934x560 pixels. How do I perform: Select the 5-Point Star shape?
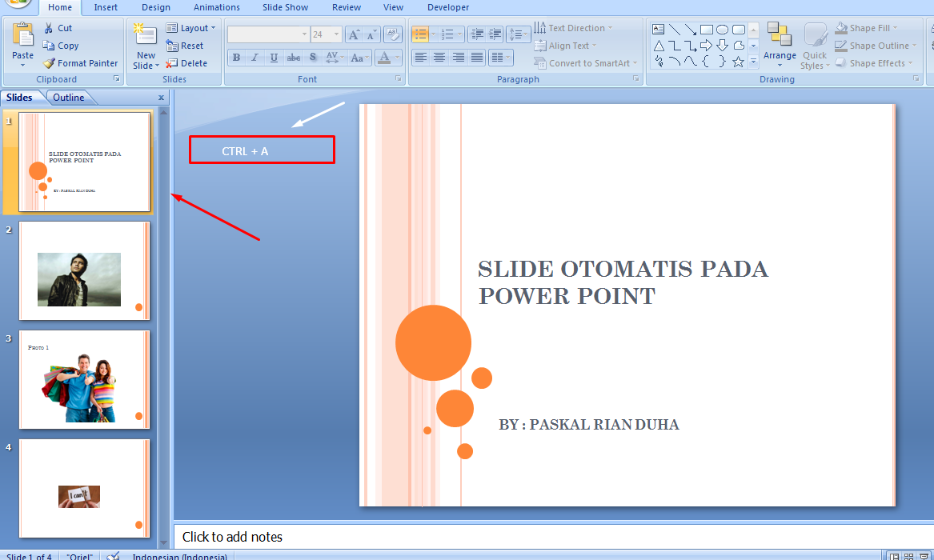click(738, 62)
